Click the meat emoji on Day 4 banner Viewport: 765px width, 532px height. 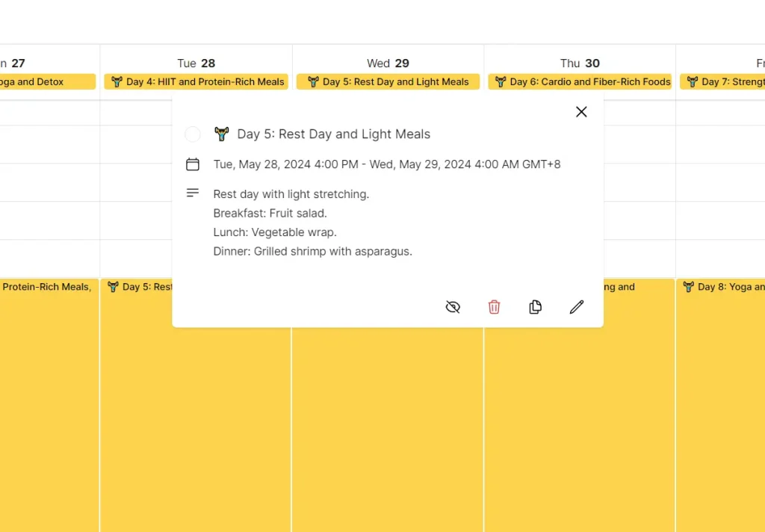pyautogui.click(x=117, y=81)
